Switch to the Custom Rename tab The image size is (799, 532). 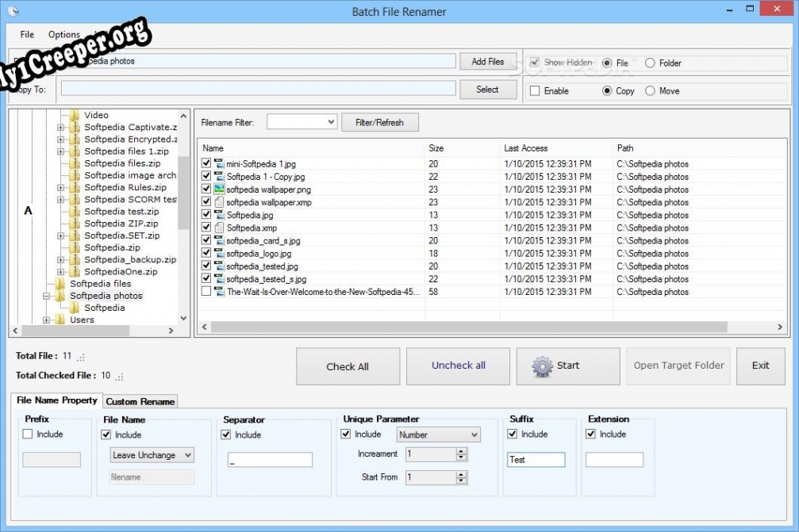coord(140,401)
